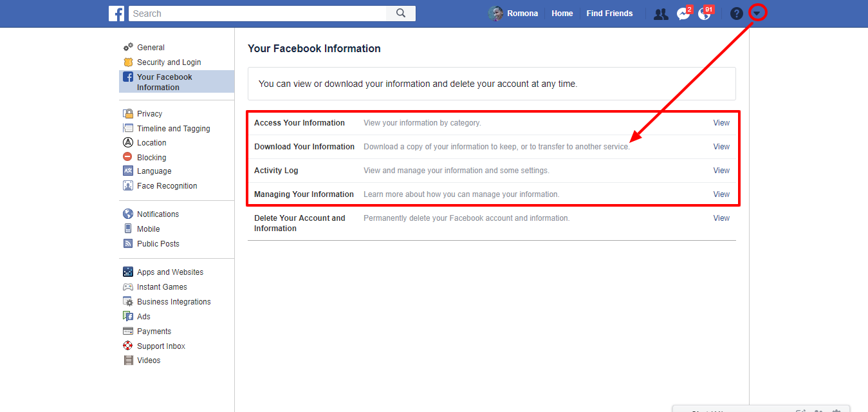Viewport: 868px width, 412px height.
Task: Click View for Access Your Information
Action: point(721,123)
